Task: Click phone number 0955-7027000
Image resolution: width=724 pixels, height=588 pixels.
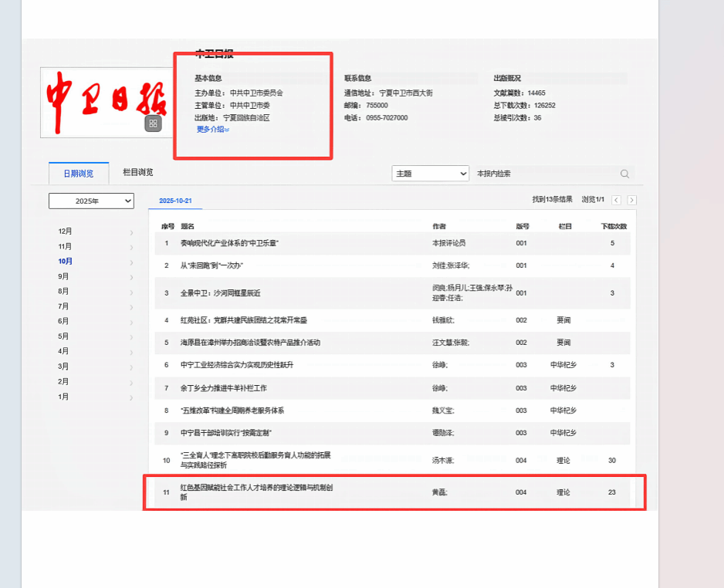Action: point(387,118)
